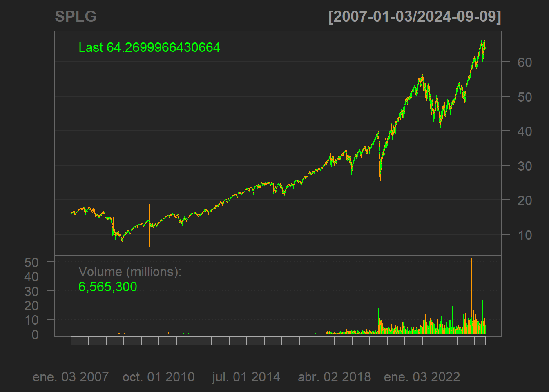Image resolution: width=549 pixels, height=392 pixels.
Task: Click the SPLG ticker title
Action: click(x=76, y=17)
